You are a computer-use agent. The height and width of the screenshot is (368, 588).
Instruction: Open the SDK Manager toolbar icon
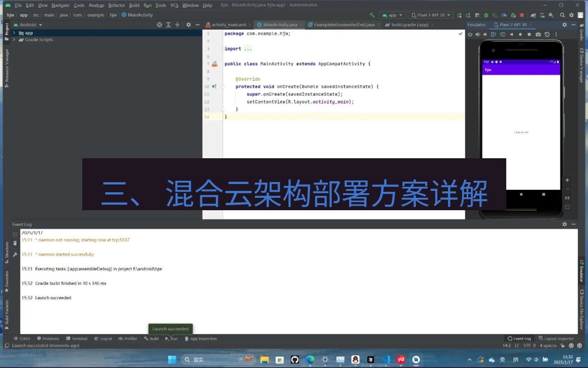(x=551, y=15)
